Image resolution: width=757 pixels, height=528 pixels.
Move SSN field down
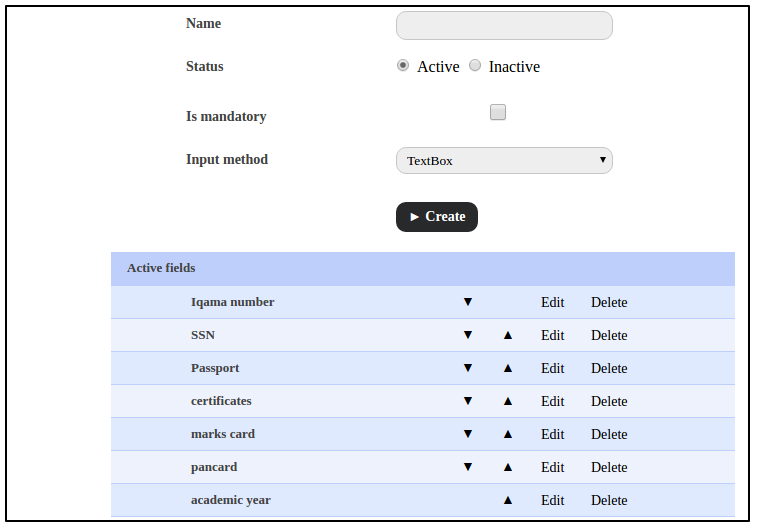pos(467,335)
